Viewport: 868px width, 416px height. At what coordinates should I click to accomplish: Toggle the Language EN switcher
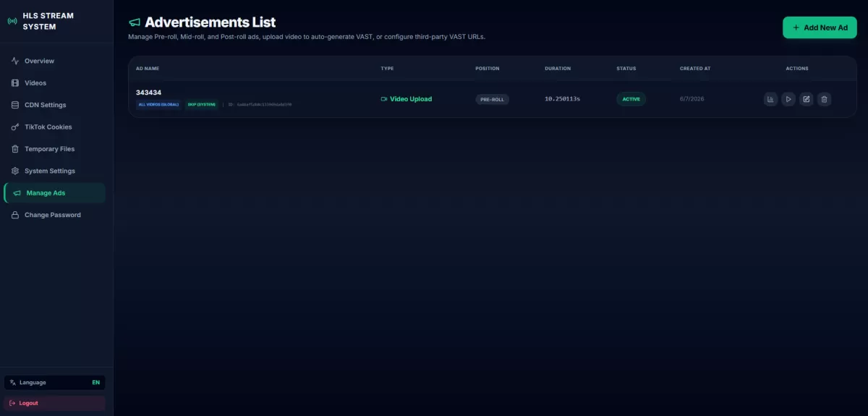point(55,382)
